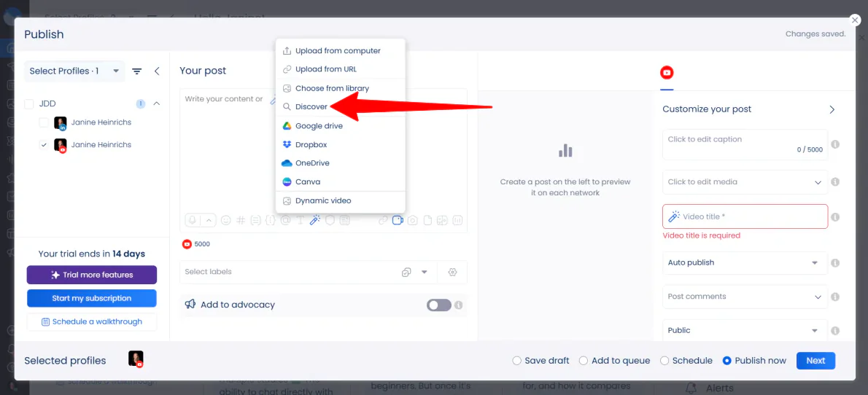
Task: Click the magic wand in Video title field
Action: (674, 216)
